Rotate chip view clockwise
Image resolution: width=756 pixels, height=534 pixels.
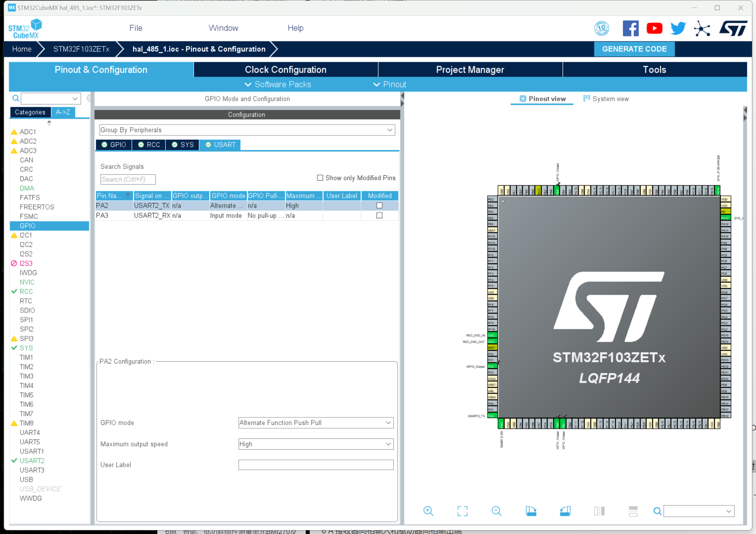(x=531, y=511)
